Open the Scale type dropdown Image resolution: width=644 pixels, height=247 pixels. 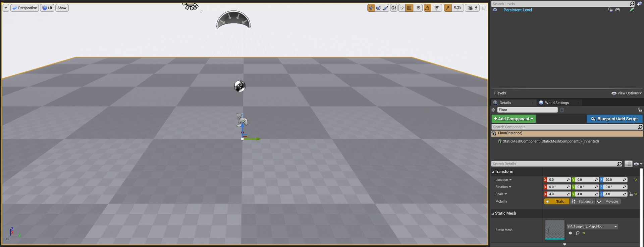[x=501, y=194]
